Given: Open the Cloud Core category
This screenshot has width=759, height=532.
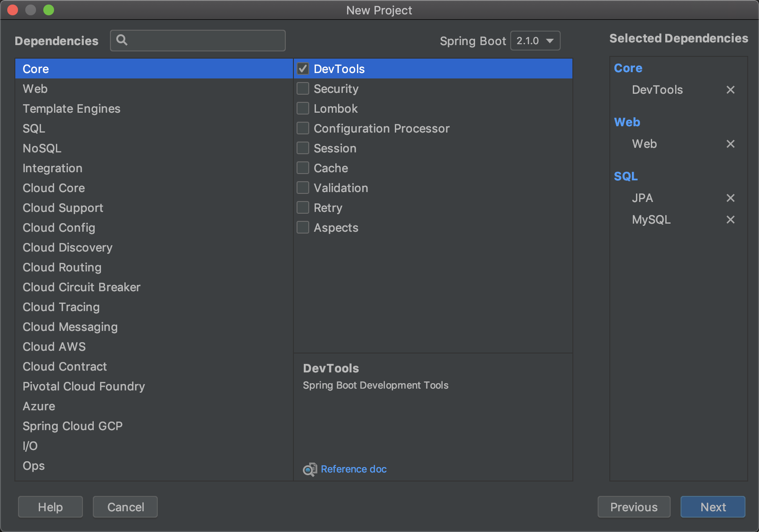Looking at the screenshot, I should pyautogui.click(x=154, y=188).
